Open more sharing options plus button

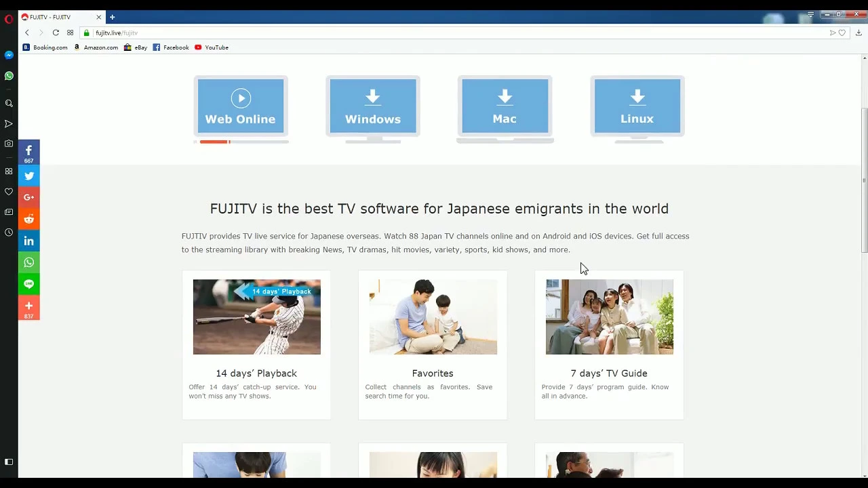tap(28, 308)
